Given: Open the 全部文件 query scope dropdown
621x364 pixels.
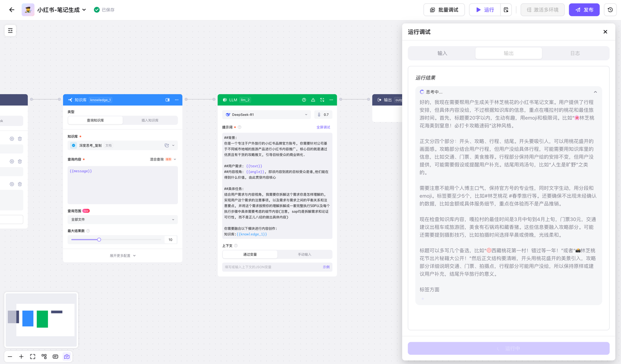Looking at the screenshot, I should (x=122, y=220).
